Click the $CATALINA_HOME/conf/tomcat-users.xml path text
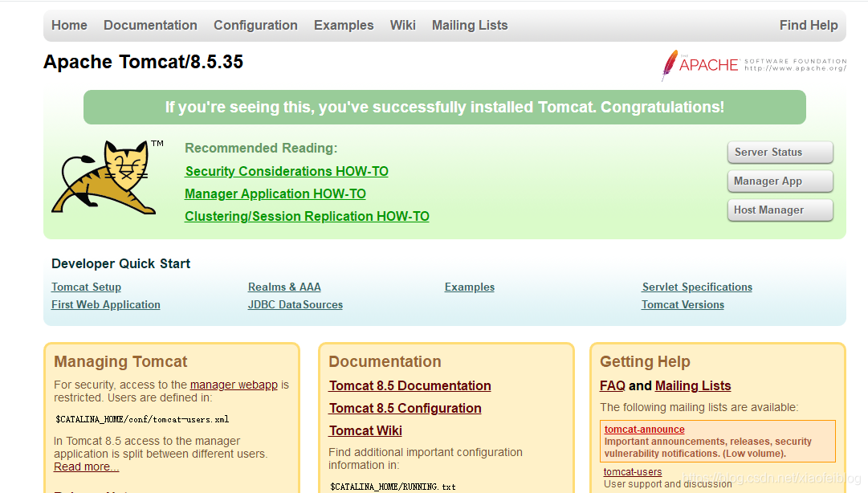The image size is (868, 493). pos(142,419)
